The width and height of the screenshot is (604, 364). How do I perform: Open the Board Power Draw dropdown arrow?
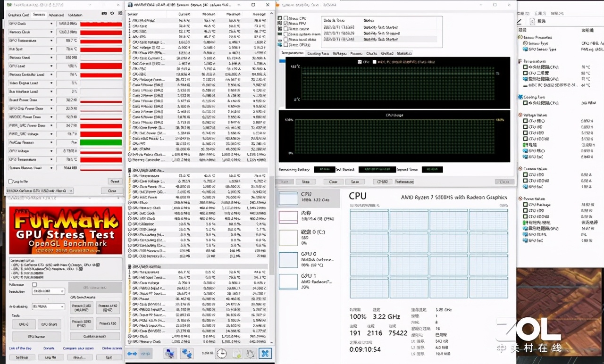point(52,100)
